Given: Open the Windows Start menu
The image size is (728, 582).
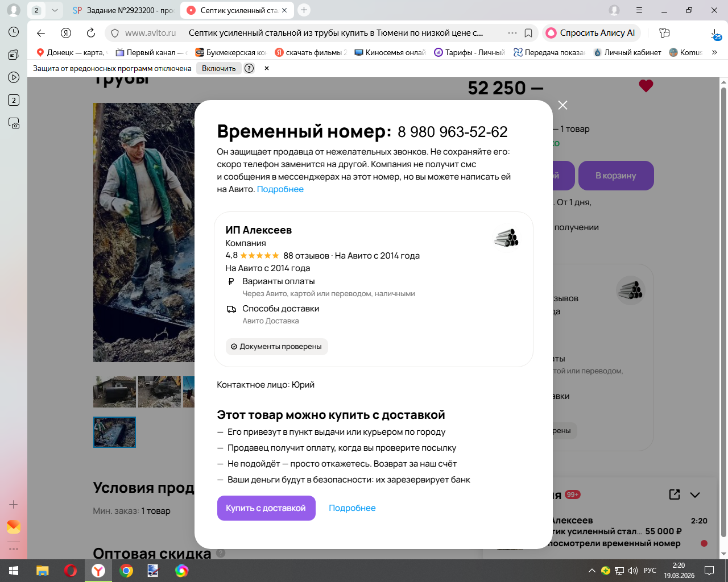Looking at the screenshot, I should [x=14, y=571].
